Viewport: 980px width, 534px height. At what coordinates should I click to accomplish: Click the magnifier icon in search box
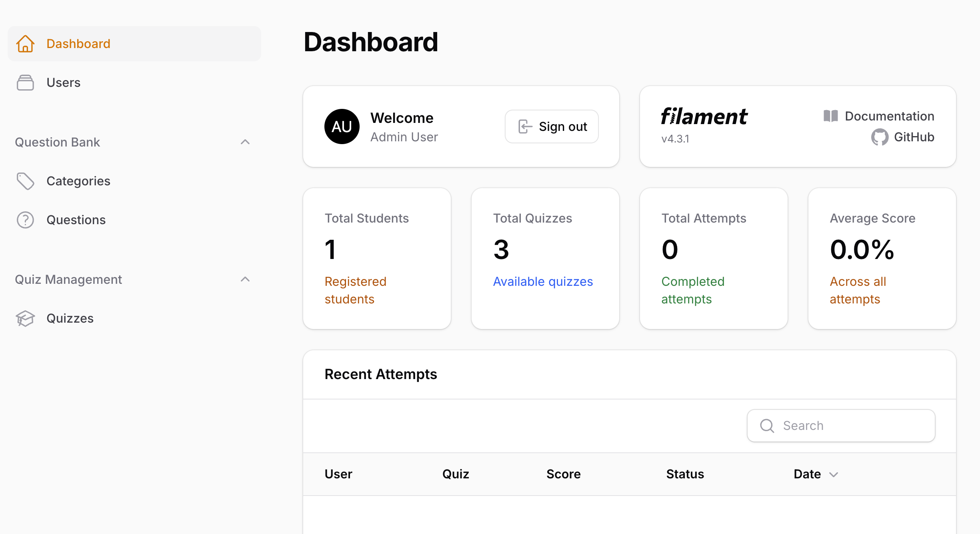point(767,426)
